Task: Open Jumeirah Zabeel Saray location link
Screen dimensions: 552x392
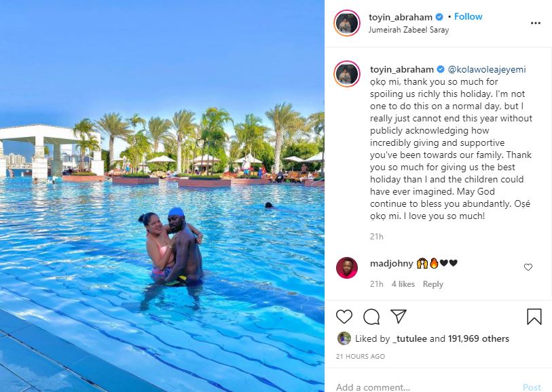Action: pyautogui.click(x=409, y=30)
